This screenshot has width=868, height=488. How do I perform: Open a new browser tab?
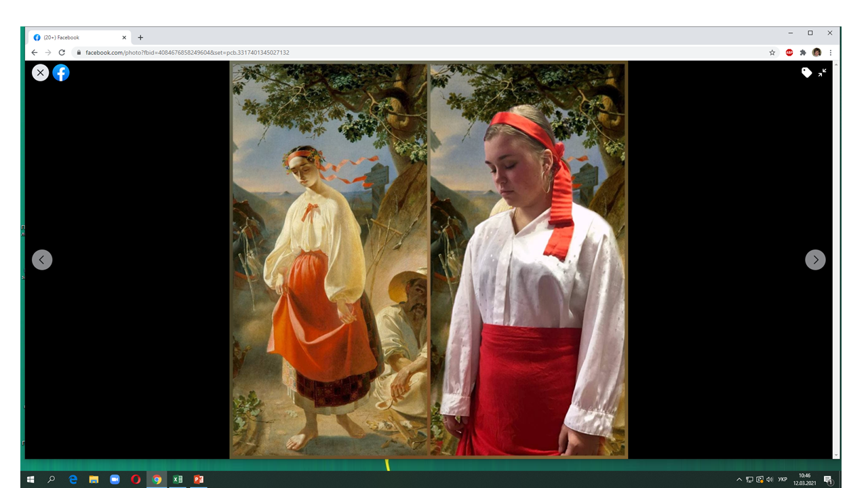140,38
